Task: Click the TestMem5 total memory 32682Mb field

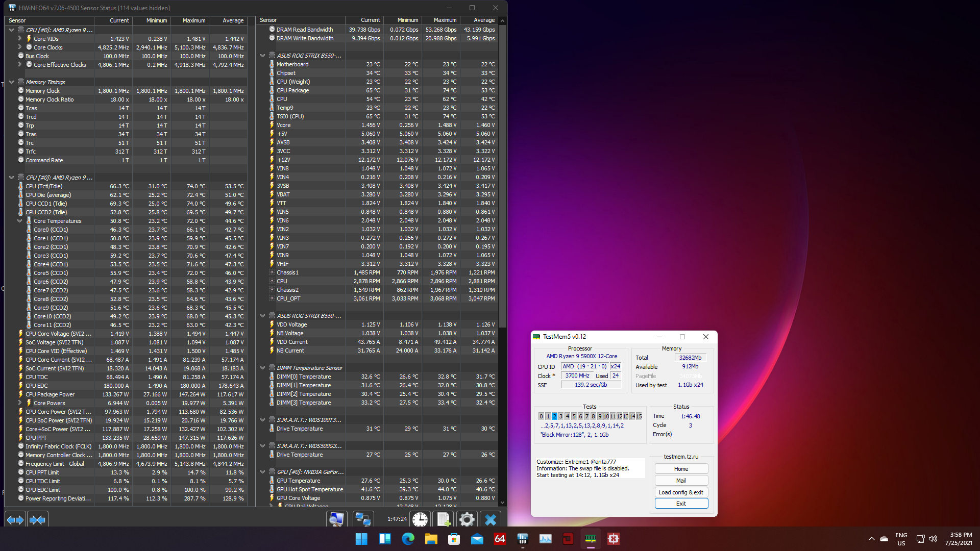Action: [690, 358]
